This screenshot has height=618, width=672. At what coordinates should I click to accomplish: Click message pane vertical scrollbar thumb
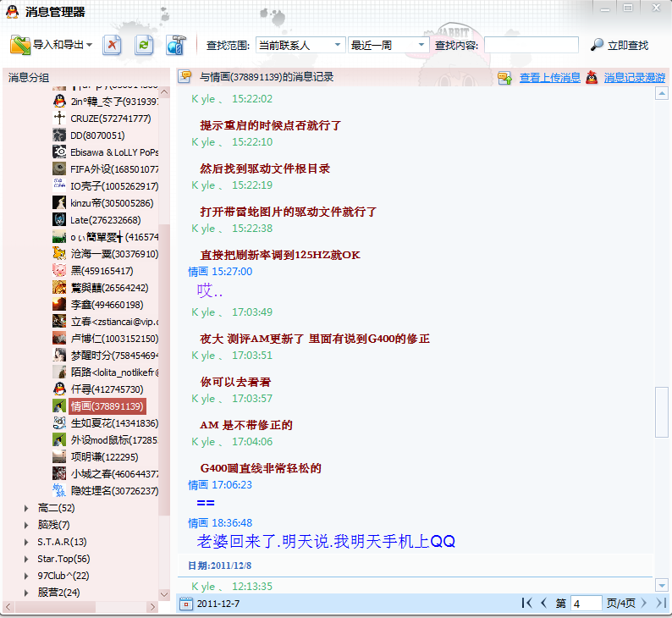(x=662, y=411)
